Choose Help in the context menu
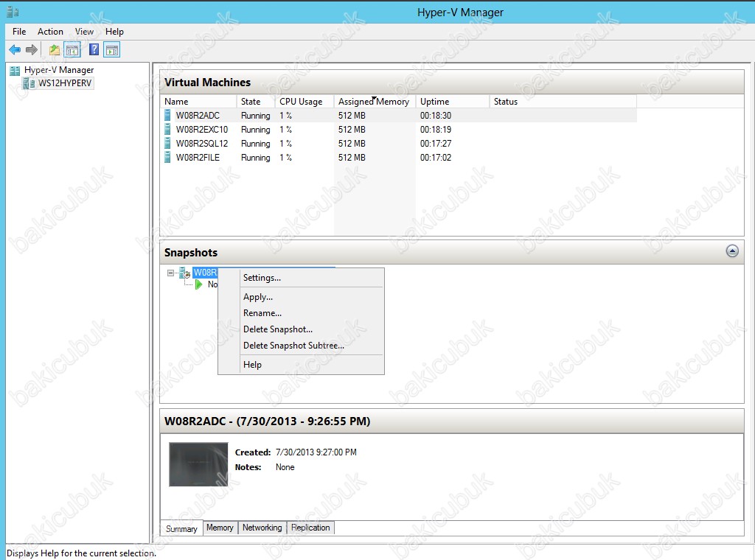755x560 pixels. click(x=301, y=365)
